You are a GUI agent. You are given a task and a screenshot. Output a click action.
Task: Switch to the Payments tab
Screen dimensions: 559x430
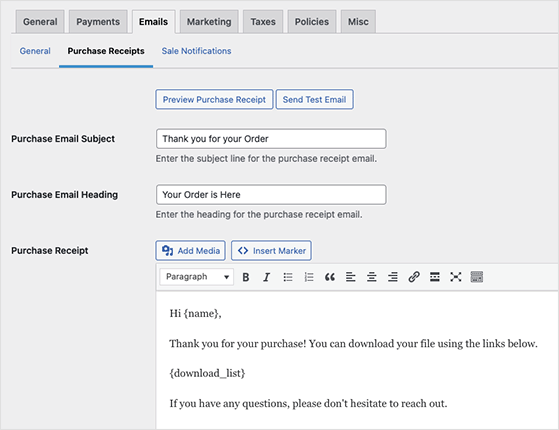(x=98, y=22)
